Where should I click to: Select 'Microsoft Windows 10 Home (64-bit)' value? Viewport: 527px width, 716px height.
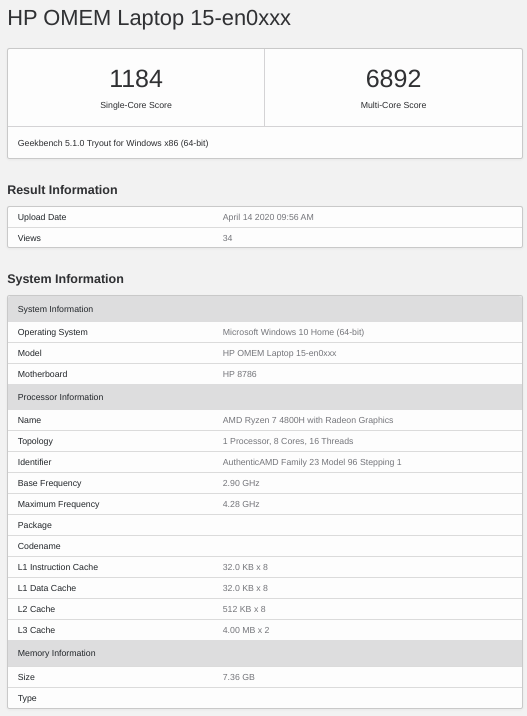pyautogui.click(x=293, y=332)
